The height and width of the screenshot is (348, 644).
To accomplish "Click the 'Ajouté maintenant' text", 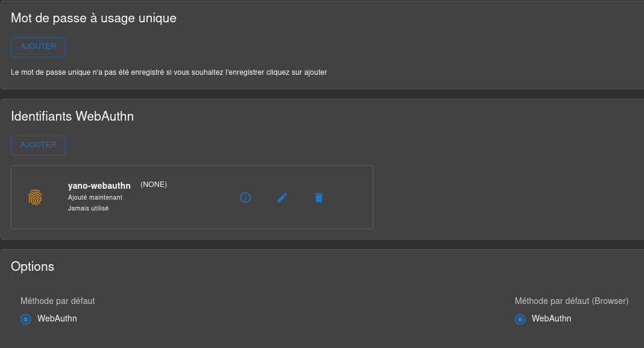I will point(95,197).
